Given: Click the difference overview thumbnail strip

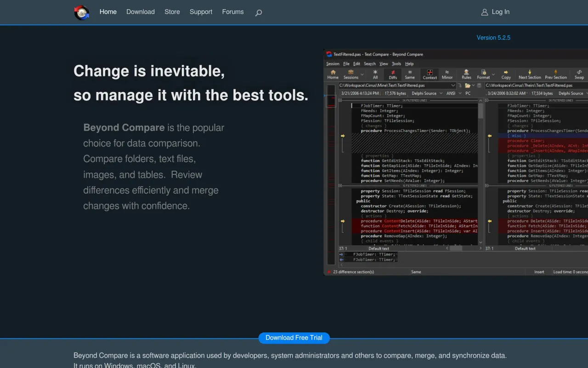Looking at the screenshot, I should coord(331,175).
